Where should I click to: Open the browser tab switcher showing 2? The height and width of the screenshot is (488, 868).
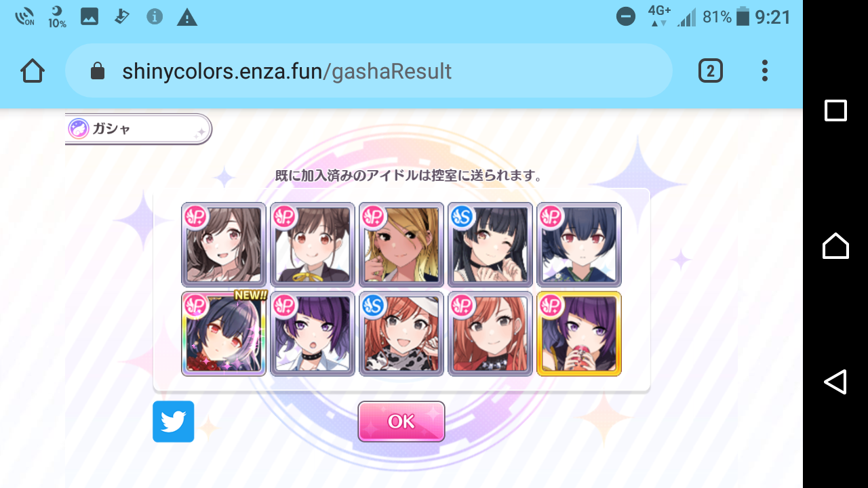click(710, 70)
